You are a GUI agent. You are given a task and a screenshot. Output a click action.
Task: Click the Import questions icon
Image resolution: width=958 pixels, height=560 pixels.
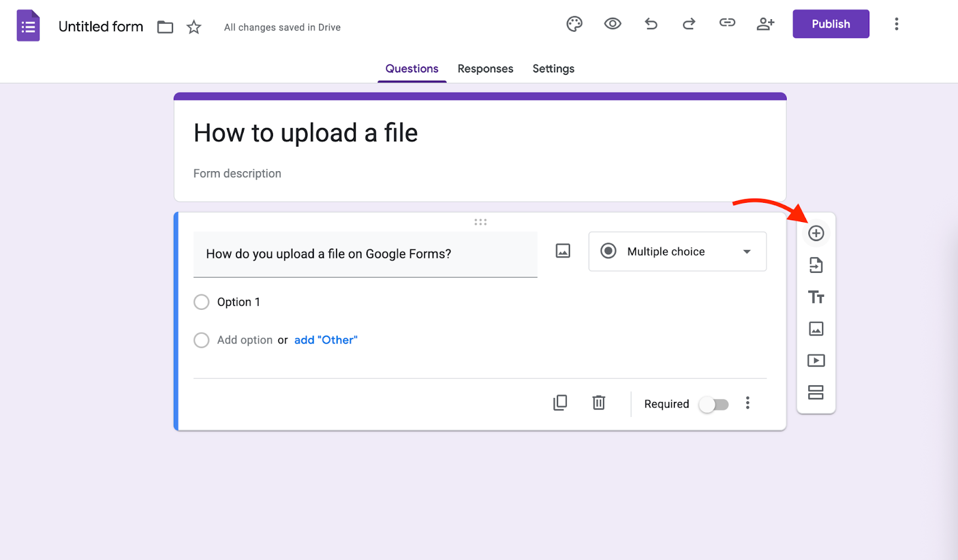coord(815,265)
